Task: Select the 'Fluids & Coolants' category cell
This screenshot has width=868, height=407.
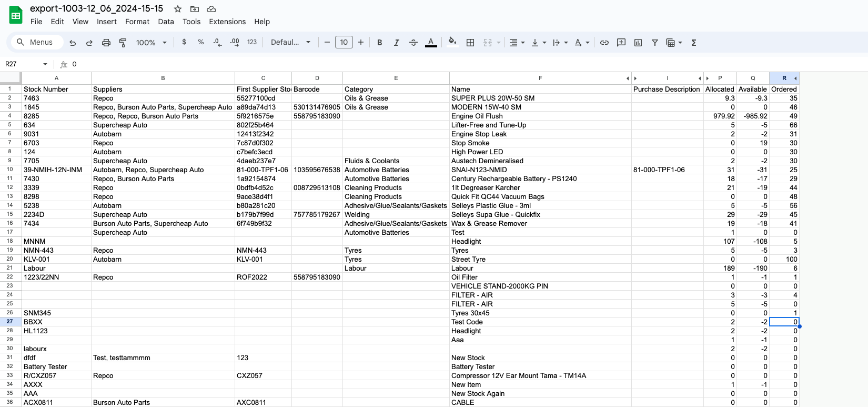Action: tap(396, 161)
